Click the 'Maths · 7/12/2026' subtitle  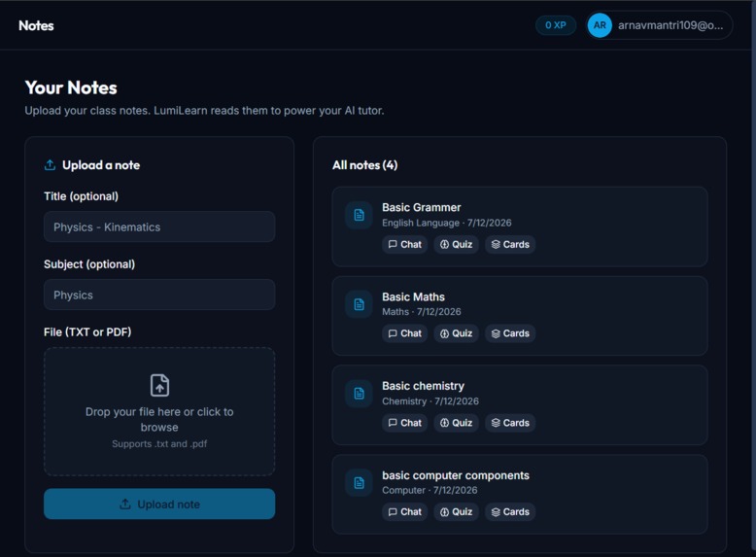422,311
